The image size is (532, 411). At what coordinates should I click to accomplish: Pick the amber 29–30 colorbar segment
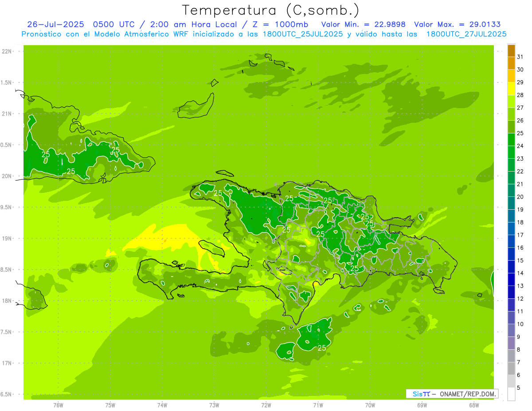(511, 76)
